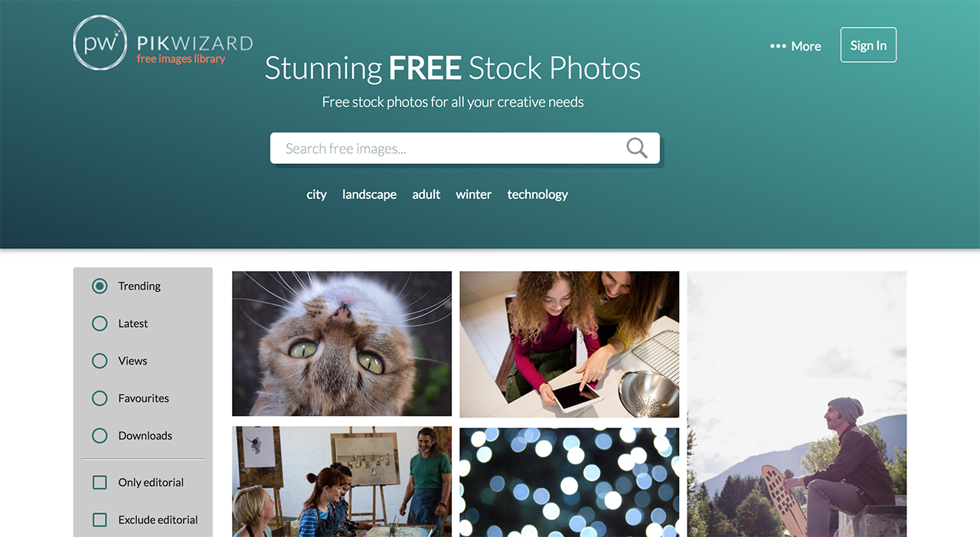Focus the Search free images field

tap(465, 148)
